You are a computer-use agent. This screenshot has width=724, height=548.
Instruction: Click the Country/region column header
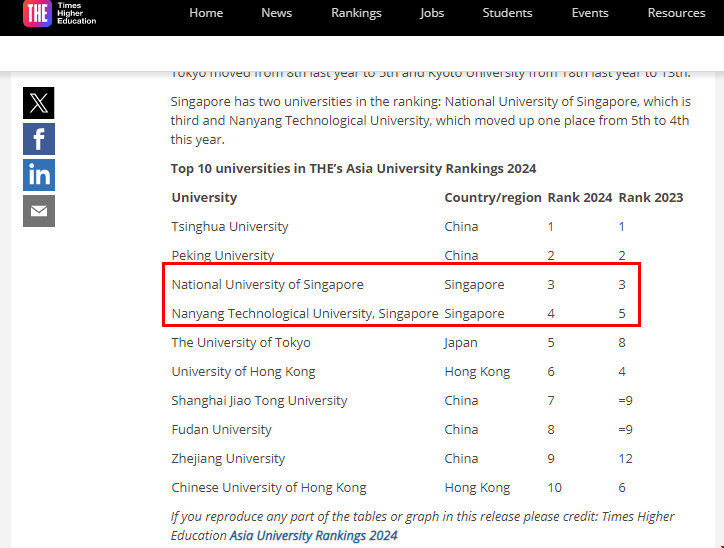coord(492,197)
